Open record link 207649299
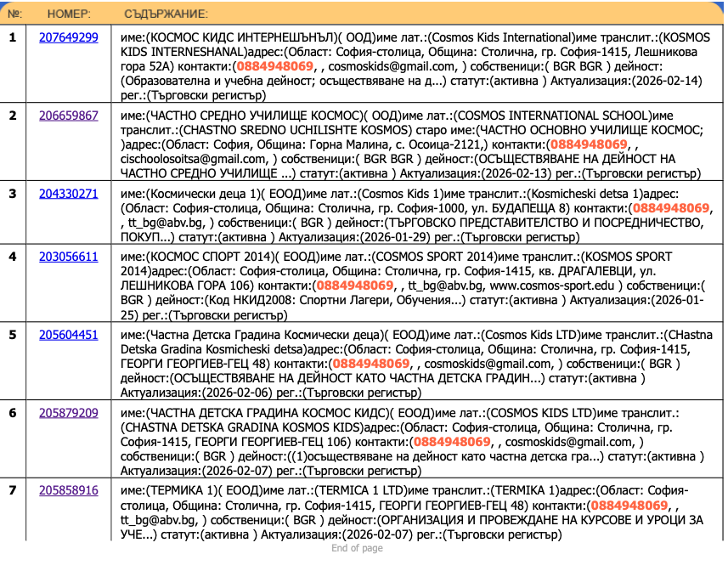Screen dimensions: 728x571 click(69, 37)
